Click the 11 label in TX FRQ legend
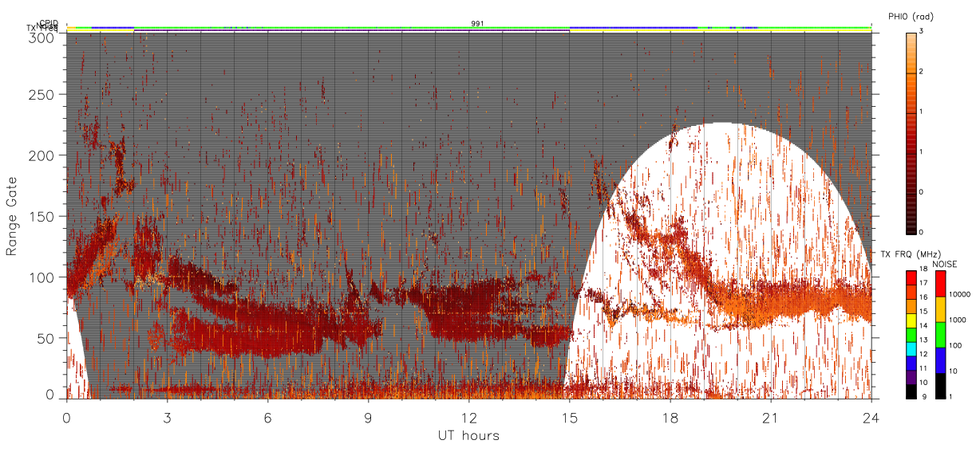Image resolution: width=980 pixels, height=452 pixels. (923, 368)
